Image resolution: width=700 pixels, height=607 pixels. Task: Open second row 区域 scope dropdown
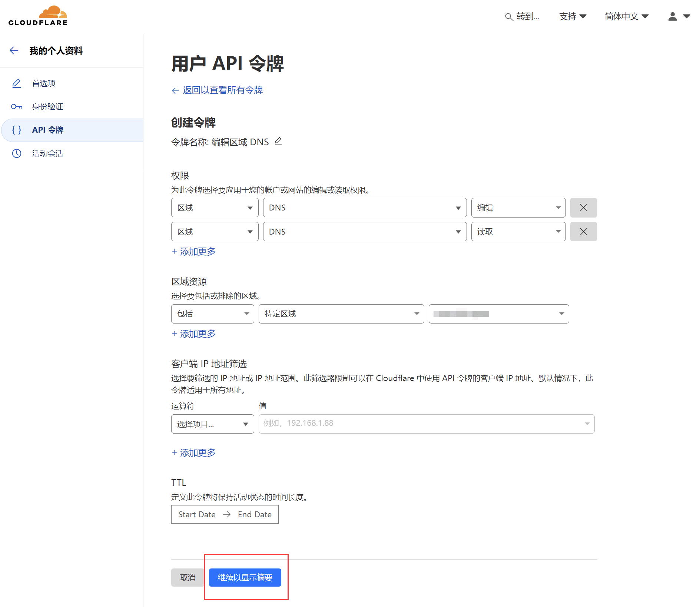(x=215, y=232)
